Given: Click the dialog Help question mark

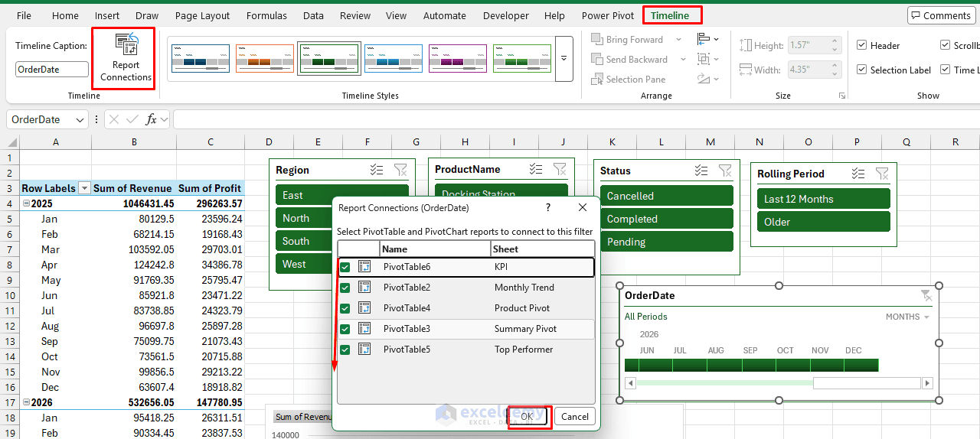Looking at the screenshot, I should pyautogui.click(x=547, y=207).
